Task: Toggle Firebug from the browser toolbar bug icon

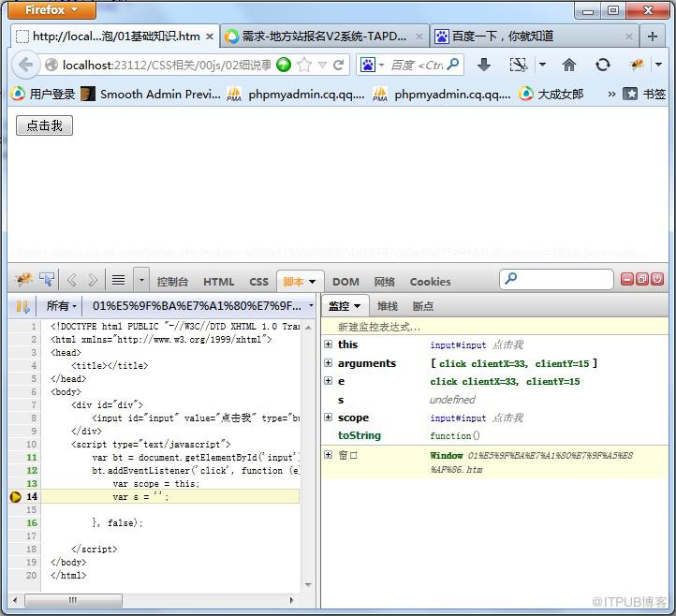Action: point(638,66)
